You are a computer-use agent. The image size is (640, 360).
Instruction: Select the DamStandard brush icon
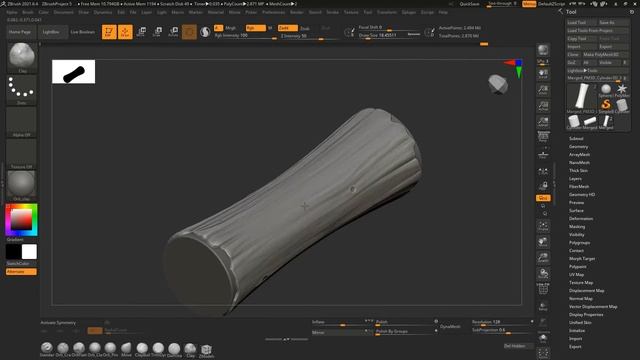pos(174,349)
